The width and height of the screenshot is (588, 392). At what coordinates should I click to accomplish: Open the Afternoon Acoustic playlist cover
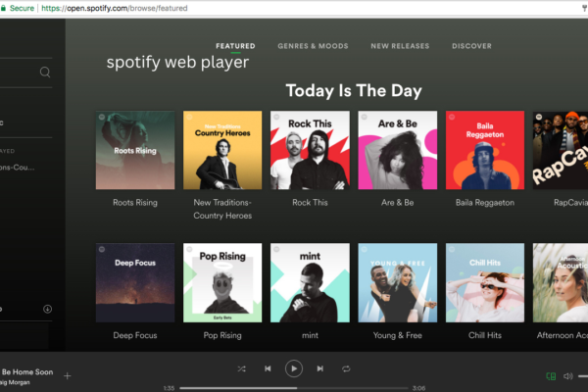tap(561, 282)
